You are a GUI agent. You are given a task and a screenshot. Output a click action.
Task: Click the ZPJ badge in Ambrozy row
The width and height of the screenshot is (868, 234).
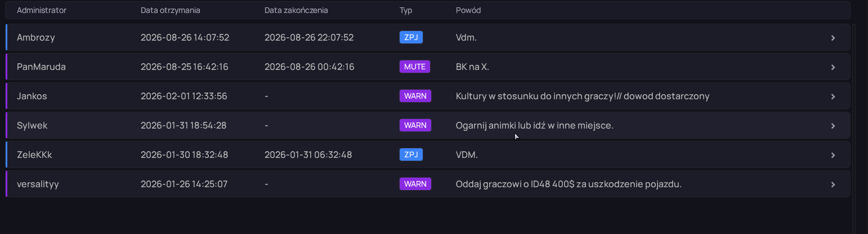point(411,37)
